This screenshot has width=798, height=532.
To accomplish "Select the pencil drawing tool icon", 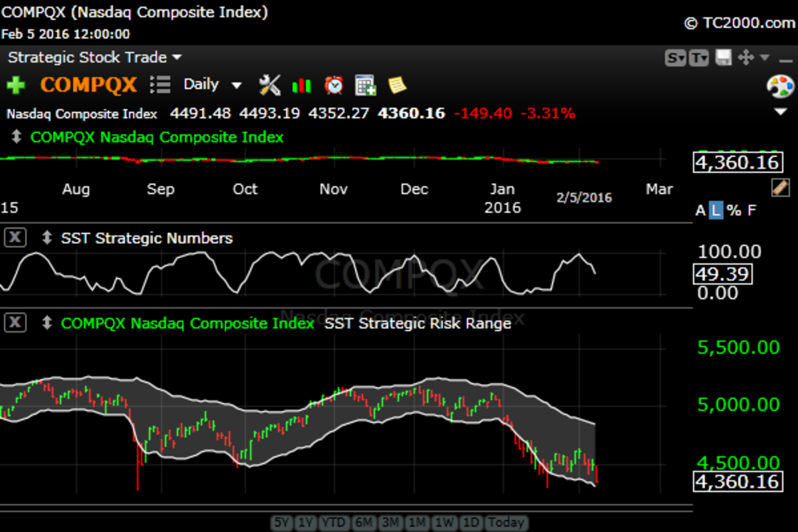I will point(780,188).
